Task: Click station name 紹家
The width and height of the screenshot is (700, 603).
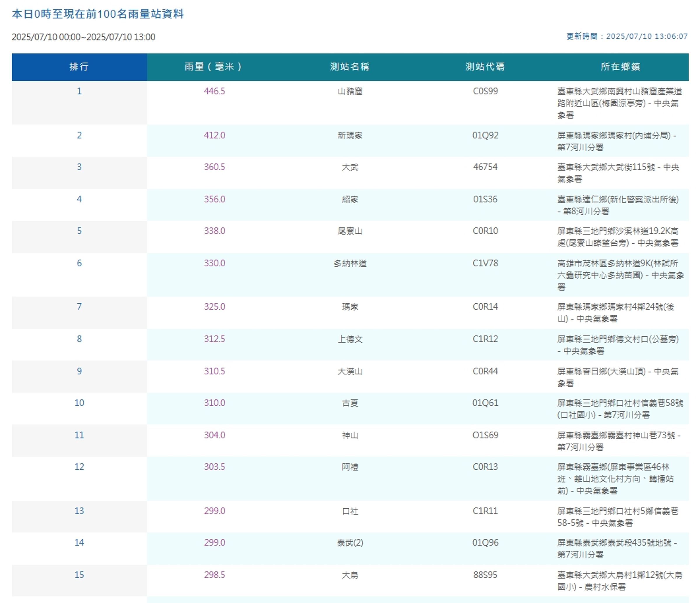Action: point(350,199)
